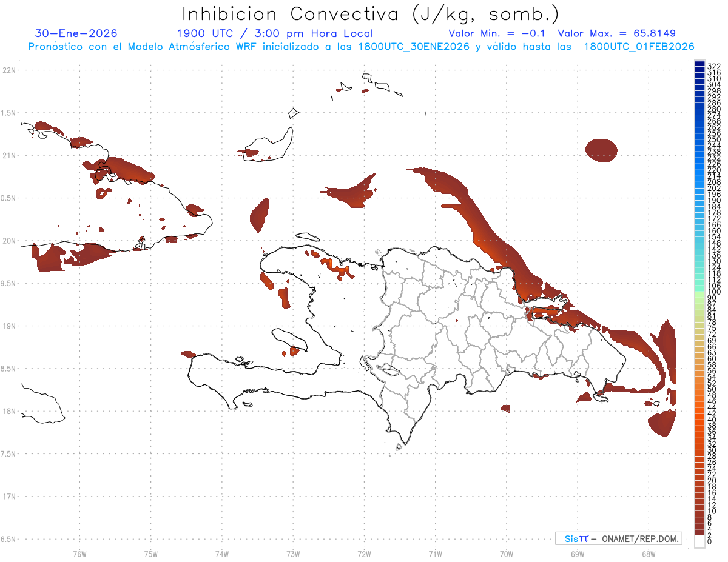The width and height of the screenshot is (728, 562).
Task: Click the "322" value on the color scale
Action: [x=713, y=65]
